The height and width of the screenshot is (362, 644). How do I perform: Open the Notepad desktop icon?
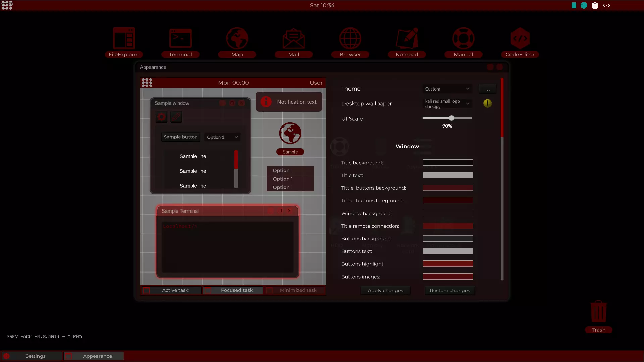pos(407,39)
